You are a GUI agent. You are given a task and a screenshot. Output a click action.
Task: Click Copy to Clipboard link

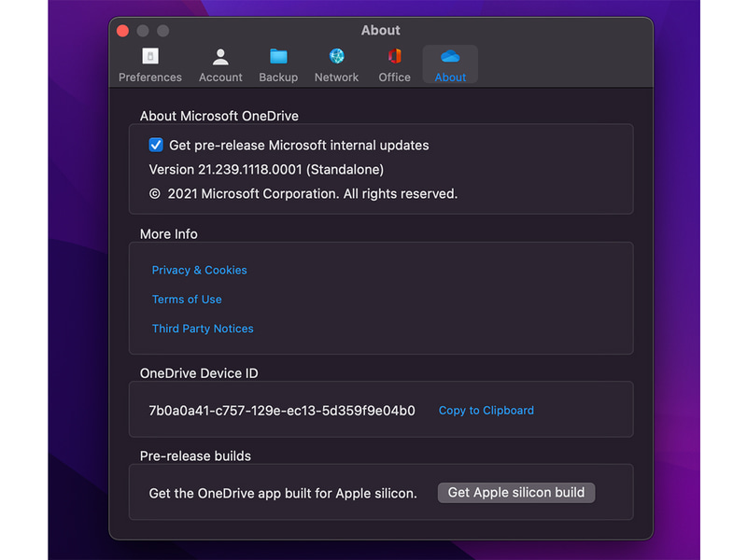click(x=486, y=411)
